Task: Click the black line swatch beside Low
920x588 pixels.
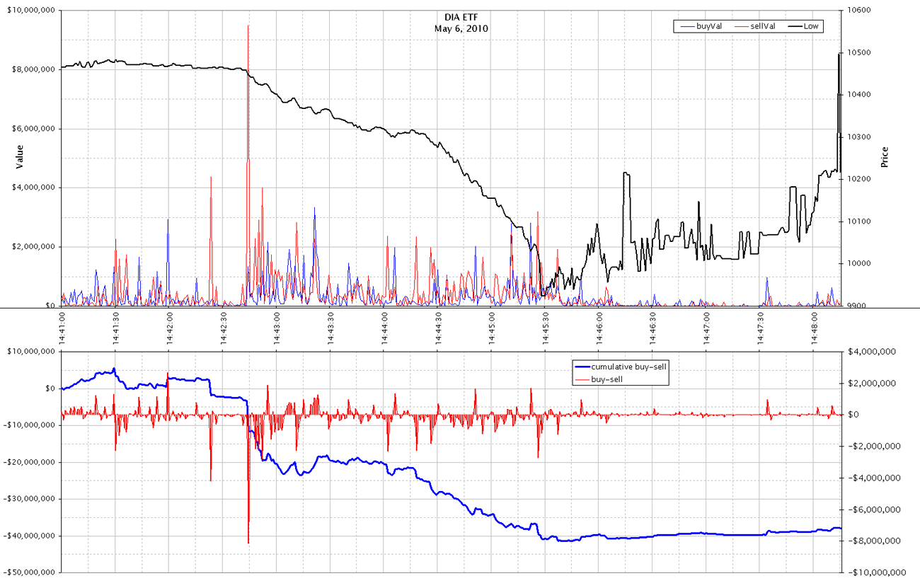Action: click(794, 27)
